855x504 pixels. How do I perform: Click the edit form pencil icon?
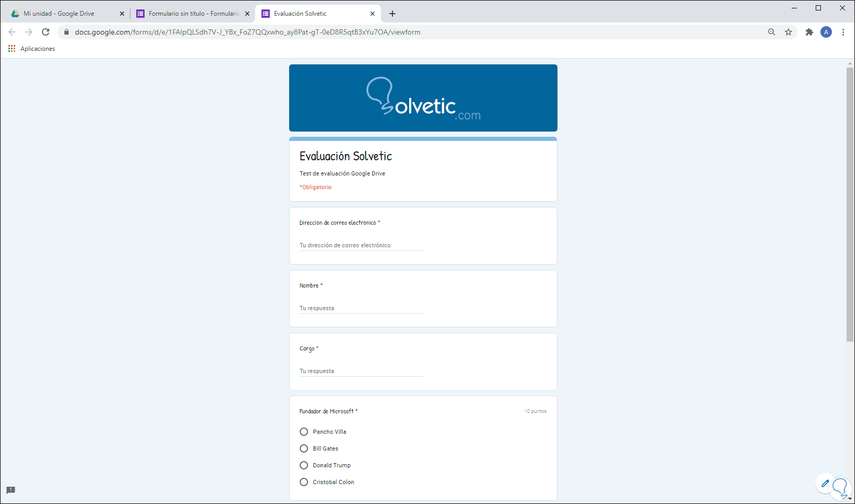click(825, 484)
